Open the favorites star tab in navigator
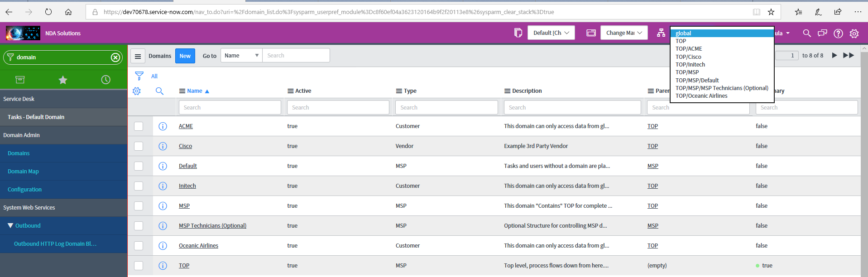Viewport: 868px width, 277px height. 63,80
